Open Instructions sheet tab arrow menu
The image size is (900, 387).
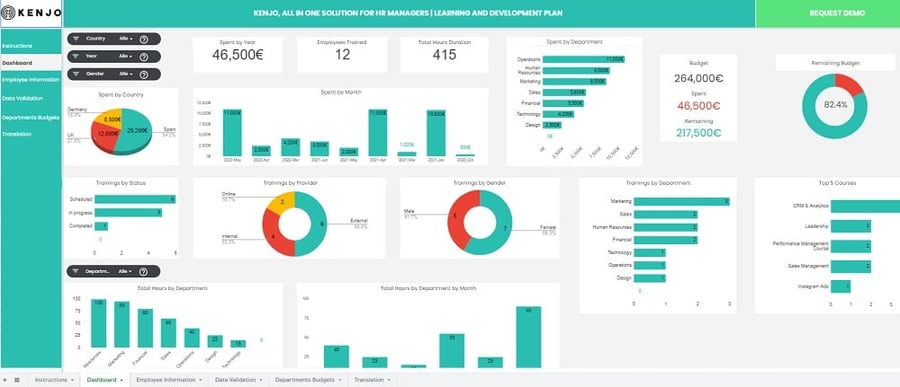72,380
